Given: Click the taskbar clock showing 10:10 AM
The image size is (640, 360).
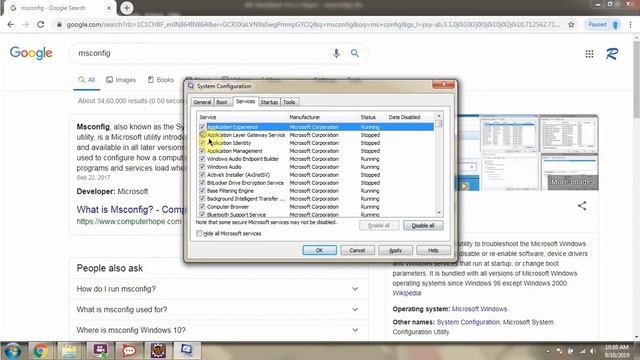Looking at the screenshot, I should tap(617, 351).
